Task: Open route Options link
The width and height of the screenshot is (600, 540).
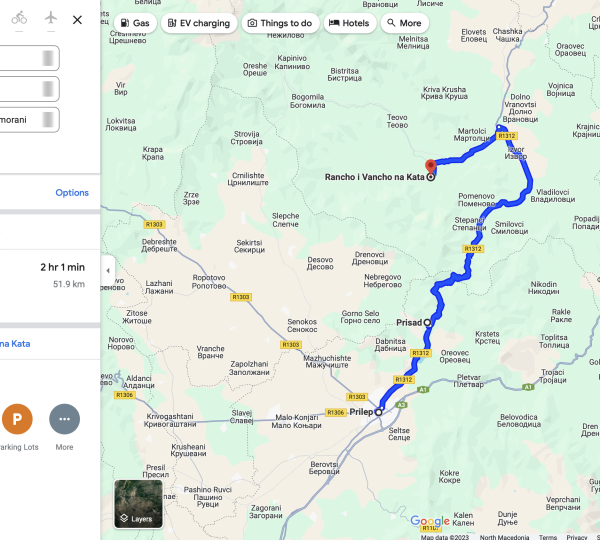Action: point(72,193)
